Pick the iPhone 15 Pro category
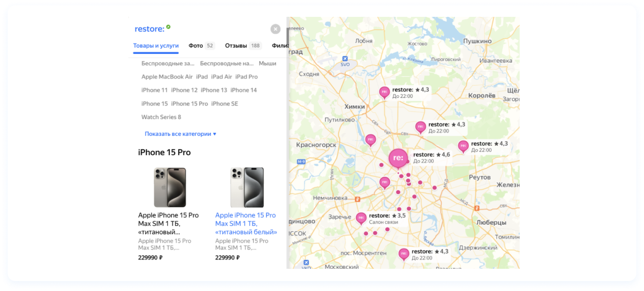644x291 pixels. coord(189,103)
